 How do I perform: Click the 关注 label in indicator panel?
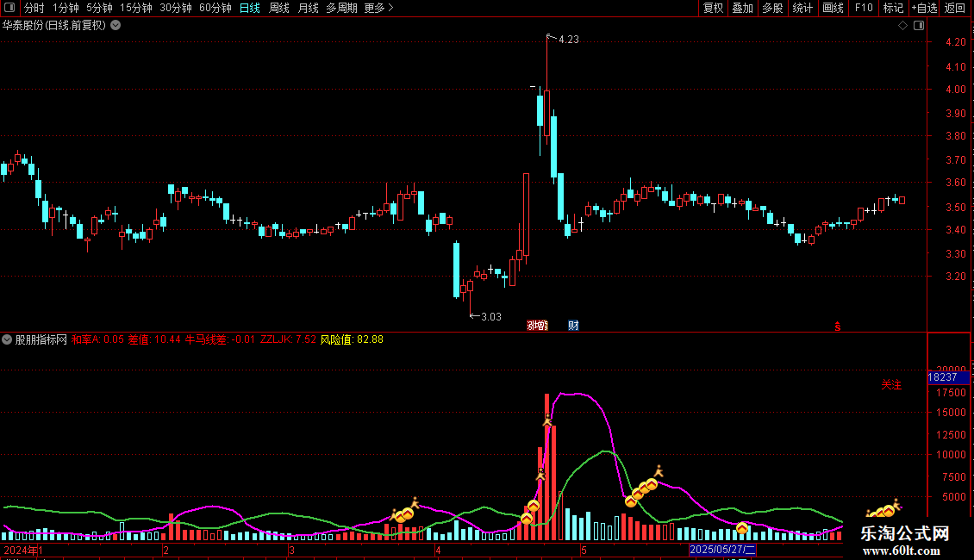(891, 385)
